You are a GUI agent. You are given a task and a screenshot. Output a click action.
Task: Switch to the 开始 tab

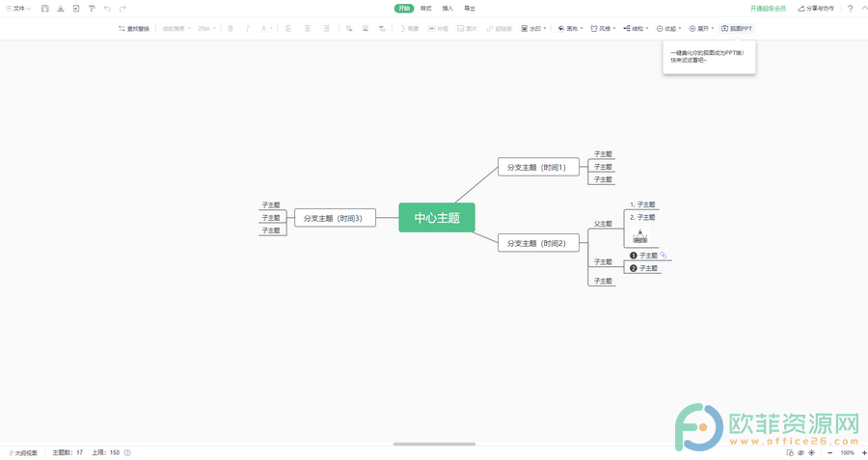point(404,9)
